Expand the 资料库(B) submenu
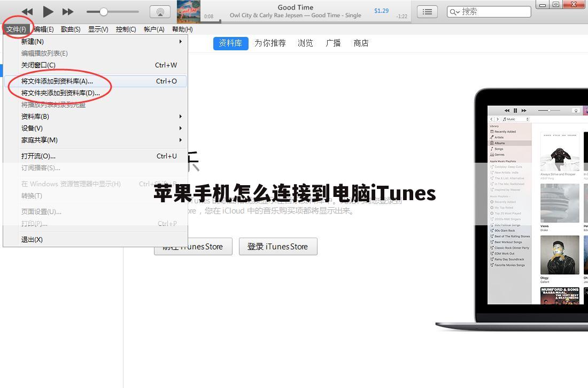Image resolution: width=588 pixels, height=388 pixels. tap(95, 117)
